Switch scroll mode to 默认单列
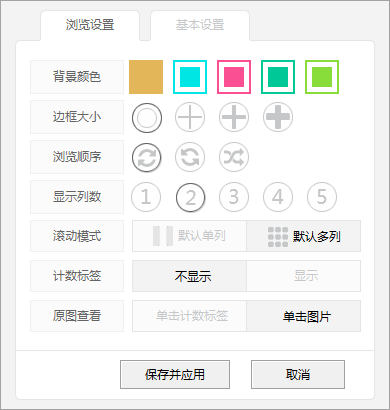Image resolution: width=390 pixels, height=410 pixels. click(x=189, y=236)
